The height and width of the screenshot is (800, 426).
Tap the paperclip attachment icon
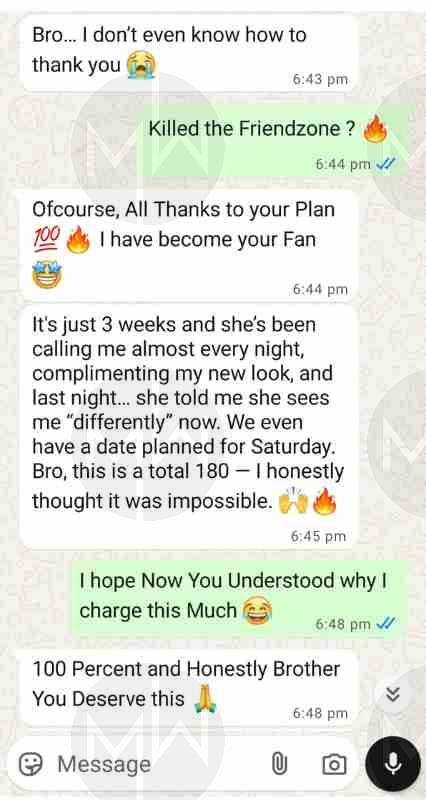click(279, 764)
